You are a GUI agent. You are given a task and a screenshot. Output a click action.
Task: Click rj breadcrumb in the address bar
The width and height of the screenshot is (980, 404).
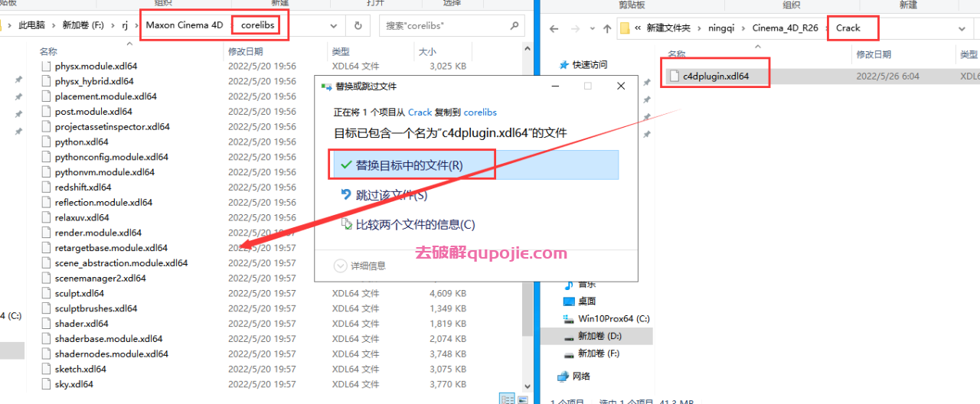coord(125,25)
